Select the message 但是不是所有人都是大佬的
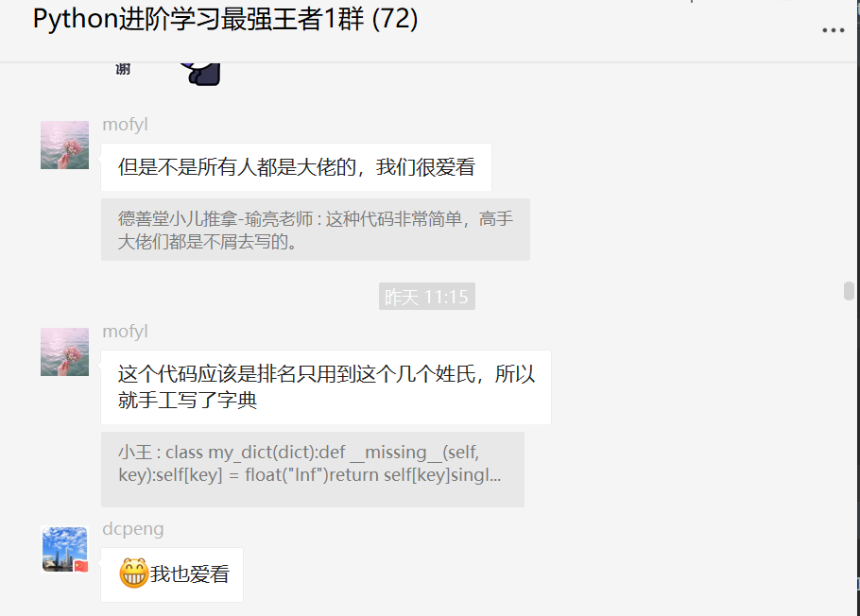 [296, 167]
